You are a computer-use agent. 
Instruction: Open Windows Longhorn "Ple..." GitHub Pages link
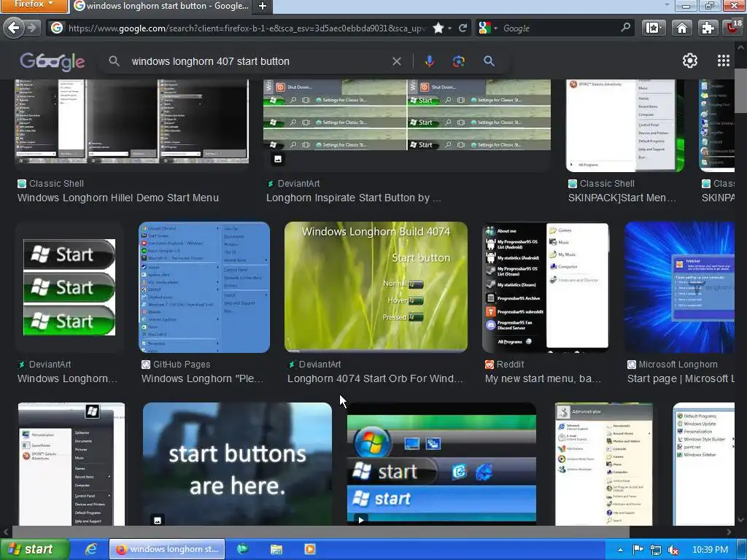pyautogui.click(x=202, y=378)
